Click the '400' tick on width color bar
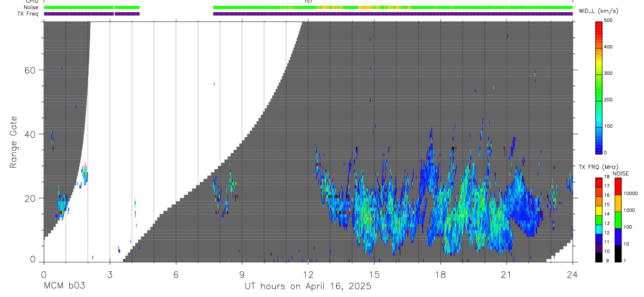 click(x=608, y=47)
